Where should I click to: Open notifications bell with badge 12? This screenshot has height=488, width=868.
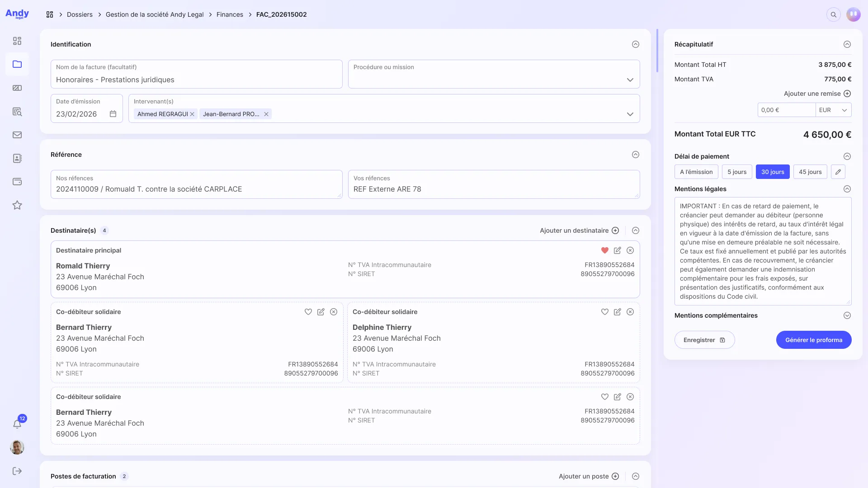click(x=17, y=424)
